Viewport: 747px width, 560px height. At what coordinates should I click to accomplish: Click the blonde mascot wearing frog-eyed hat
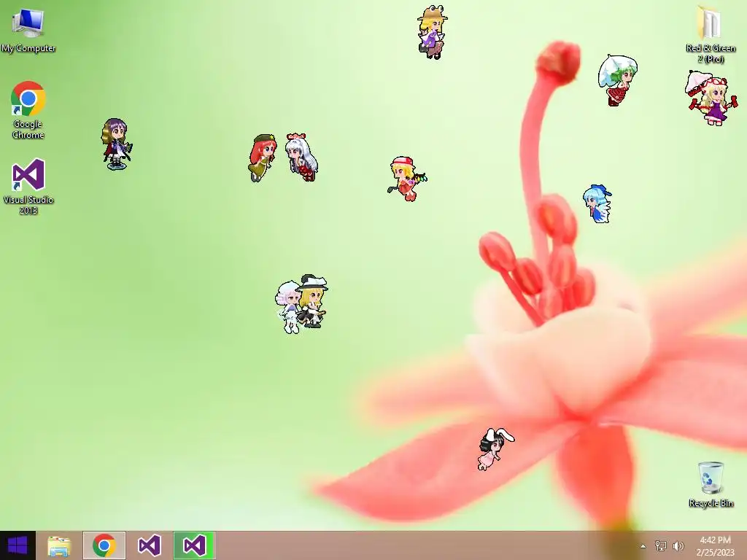432,32
